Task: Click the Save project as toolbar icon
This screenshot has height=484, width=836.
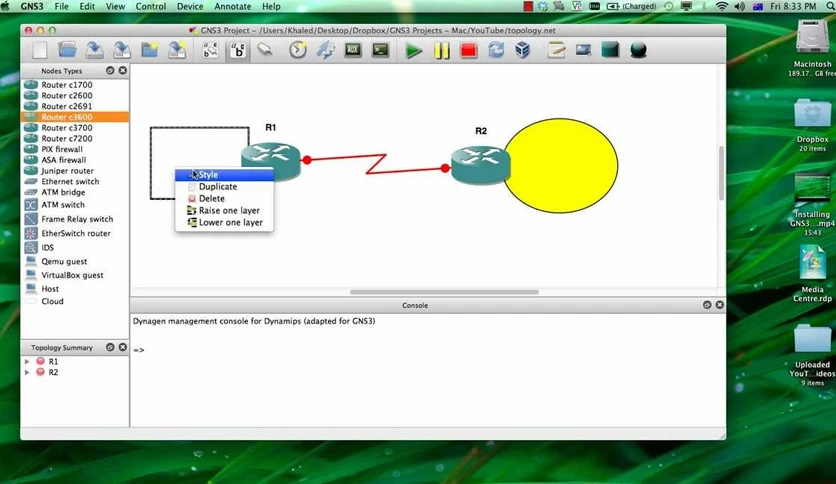Action: click(122, 50)
